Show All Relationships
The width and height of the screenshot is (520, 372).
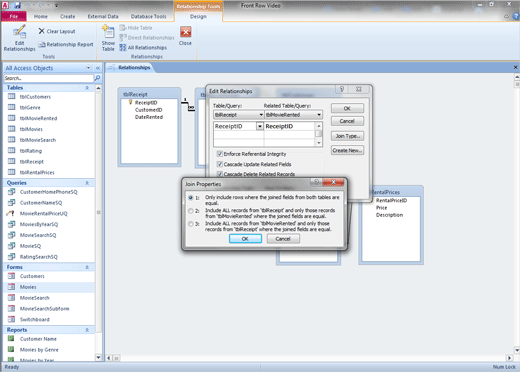coord(143,48)
